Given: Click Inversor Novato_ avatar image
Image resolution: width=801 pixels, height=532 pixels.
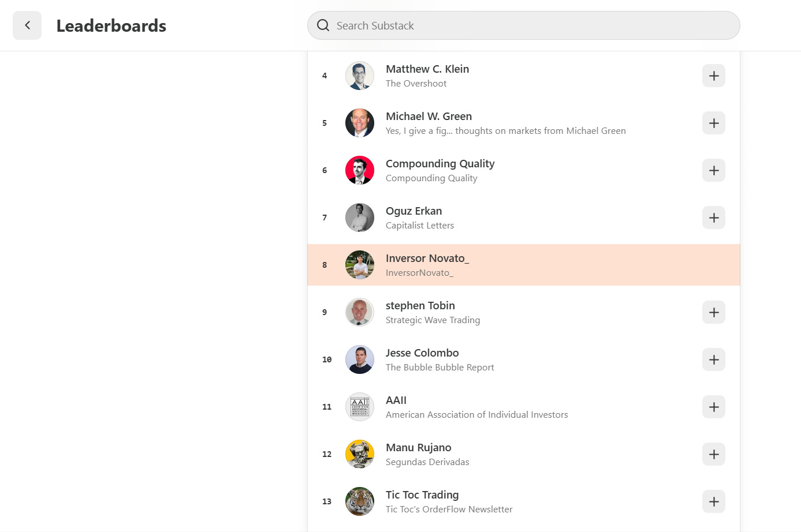Looking at the screenshot, I should point(360,265).
